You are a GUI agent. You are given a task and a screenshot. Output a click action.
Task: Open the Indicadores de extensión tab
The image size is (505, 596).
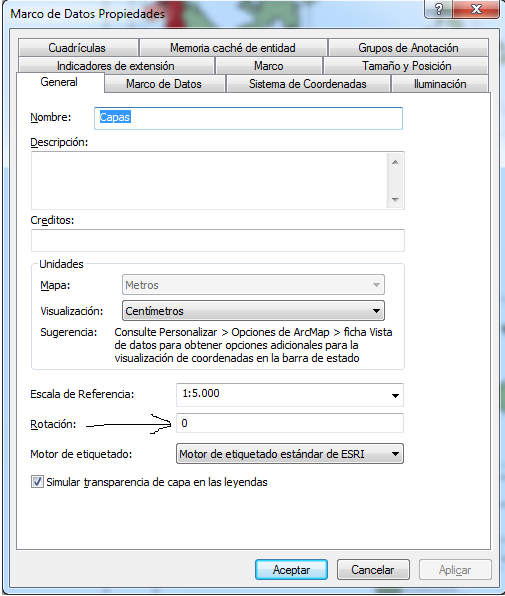(x=116, y=66)
